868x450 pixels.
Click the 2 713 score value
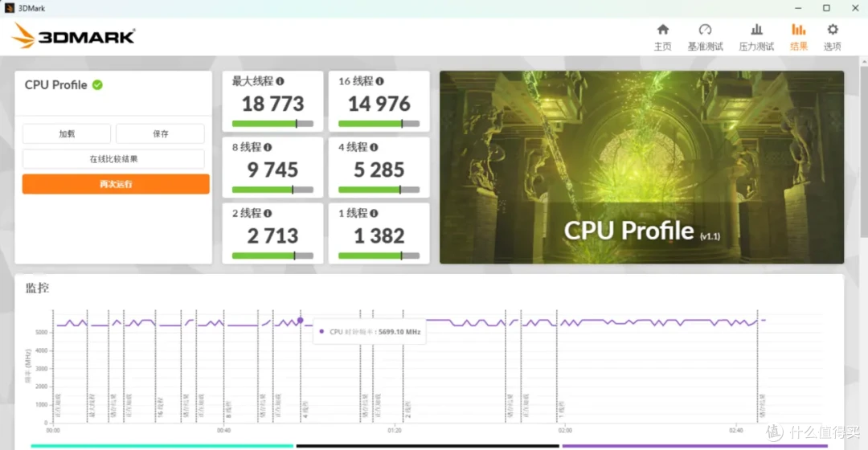click(273, 235)
